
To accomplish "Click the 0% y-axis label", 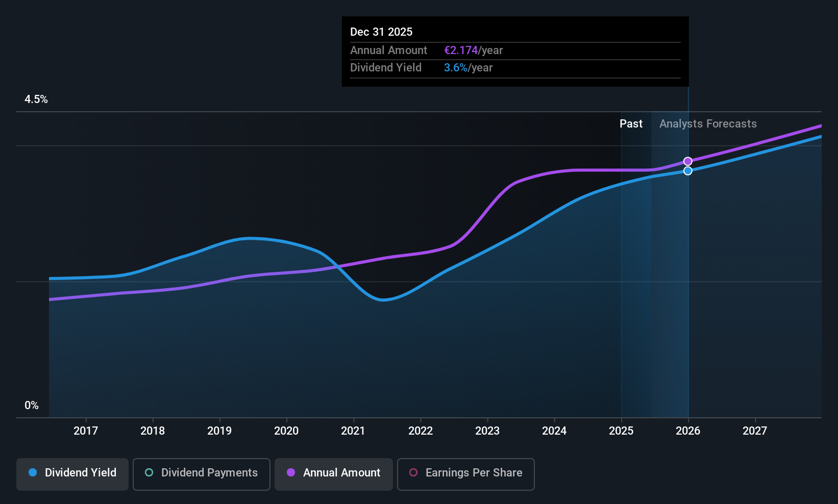I will point(32,406).
